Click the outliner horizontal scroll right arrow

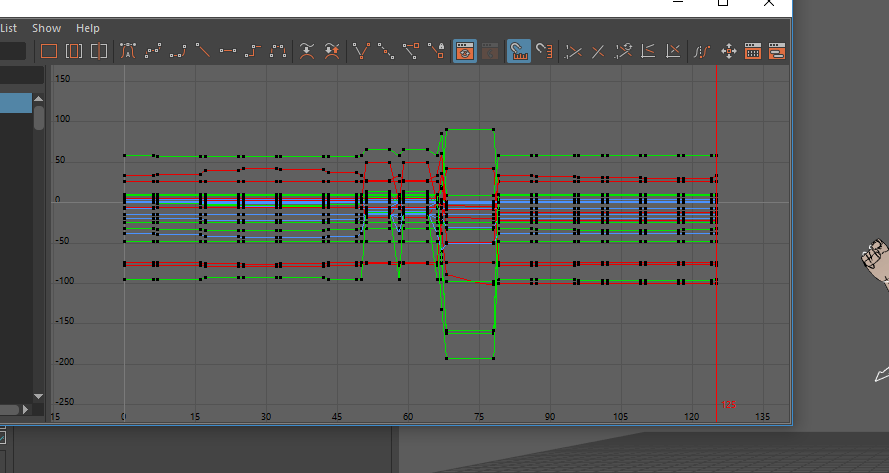pyautogui.click(x=26, y=409)
